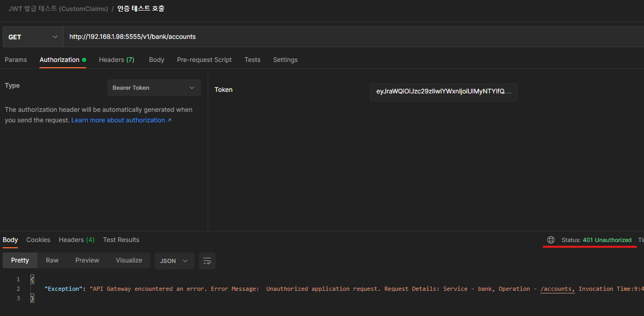Open the Pre-request Script tab

pyautogui.click(x=204, y=60)
